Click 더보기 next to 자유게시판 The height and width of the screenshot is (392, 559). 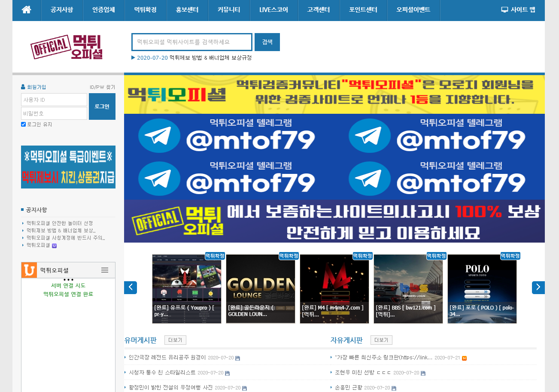click(381, 340)
